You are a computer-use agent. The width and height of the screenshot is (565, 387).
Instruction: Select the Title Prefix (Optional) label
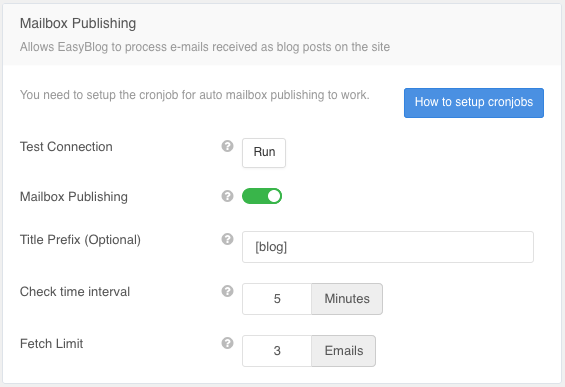point(80,240)
